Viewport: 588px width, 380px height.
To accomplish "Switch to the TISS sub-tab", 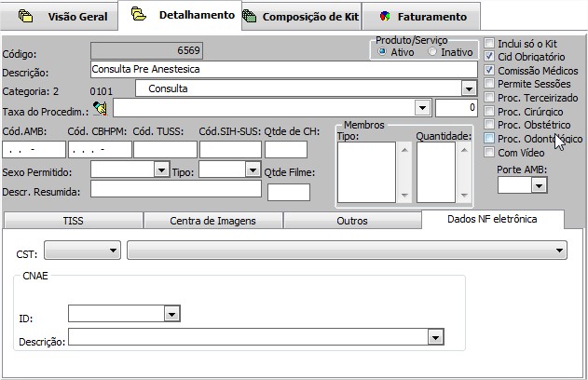I will pos(73,221).
